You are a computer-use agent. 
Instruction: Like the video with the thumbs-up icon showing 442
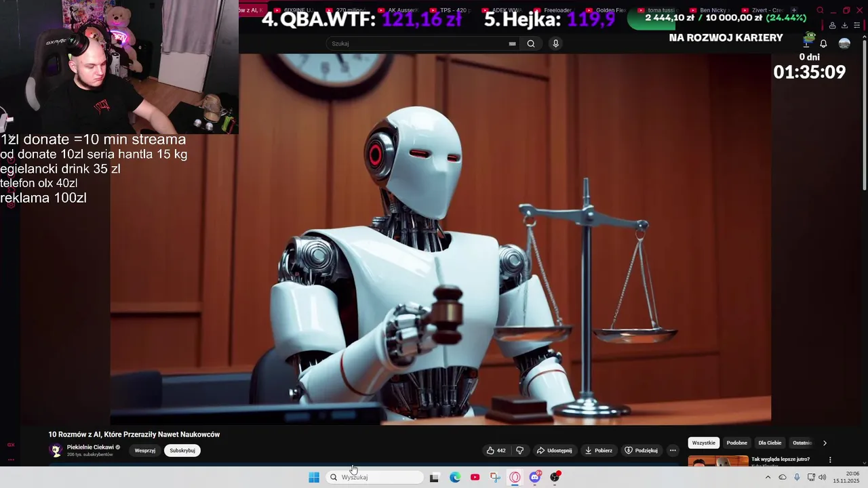pos(496,450)
